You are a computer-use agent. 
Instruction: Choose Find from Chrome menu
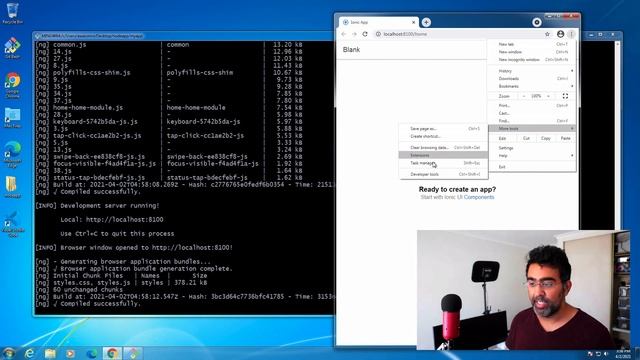tap(531, 121)
